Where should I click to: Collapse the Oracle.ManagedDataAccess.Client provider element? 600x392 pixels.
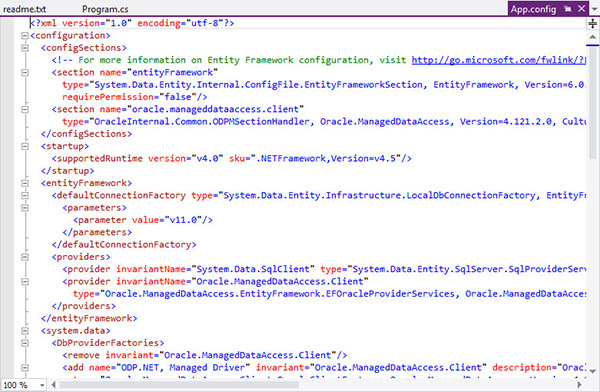[x=25, y=281]
